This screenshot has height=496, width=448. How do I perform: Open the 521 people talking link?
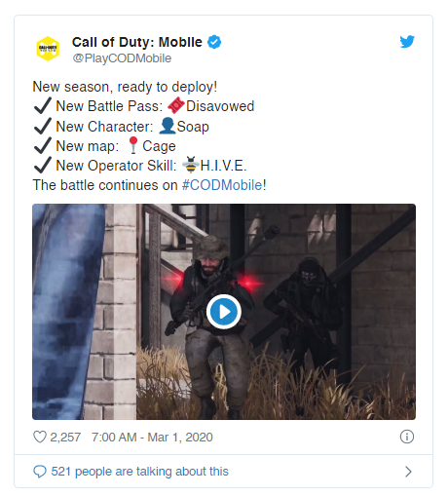140,472
